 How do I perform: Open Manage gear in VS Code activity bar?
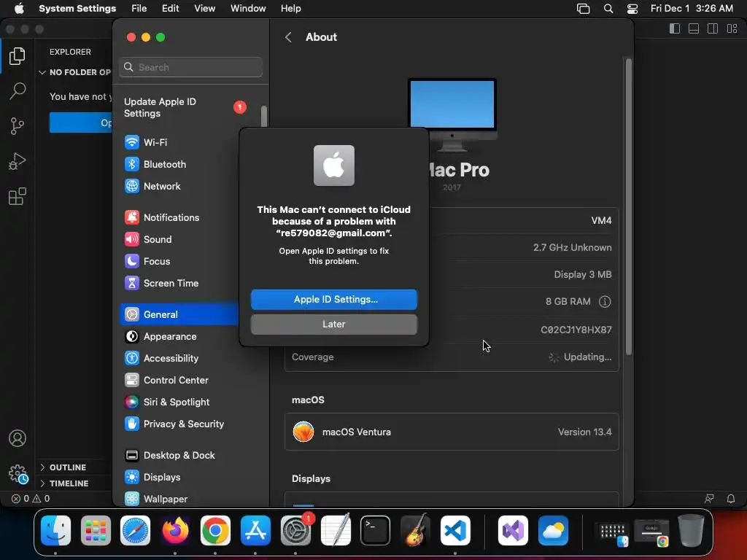tap(18, 474)
